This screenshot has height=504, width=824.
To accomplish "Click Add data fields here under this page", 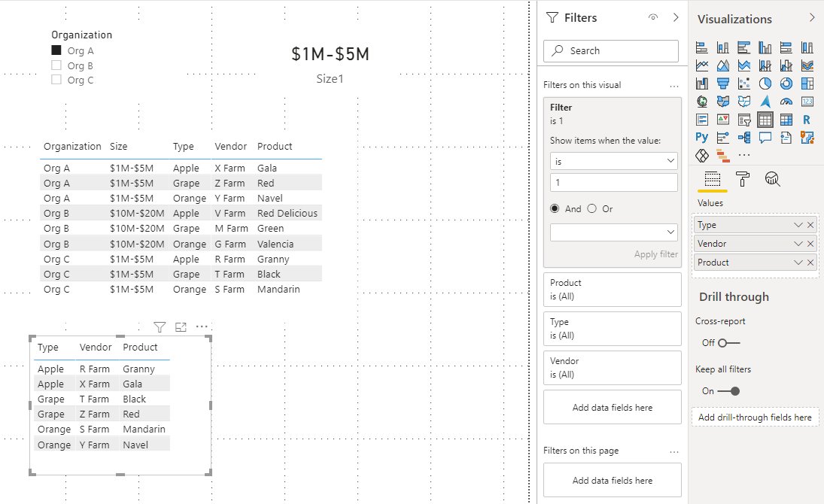I will [x=613, y=481].
